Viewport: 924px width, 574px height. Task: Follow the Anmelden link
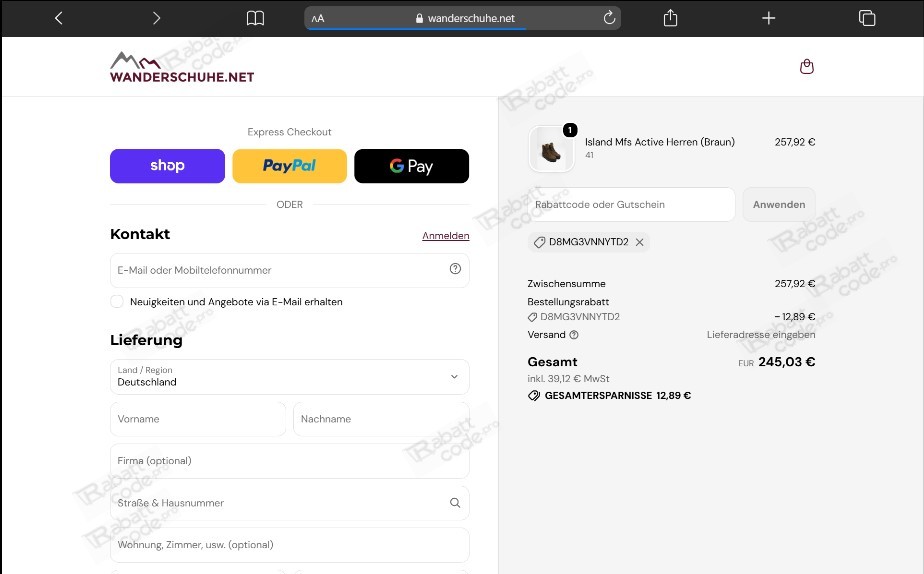[446, 236]
